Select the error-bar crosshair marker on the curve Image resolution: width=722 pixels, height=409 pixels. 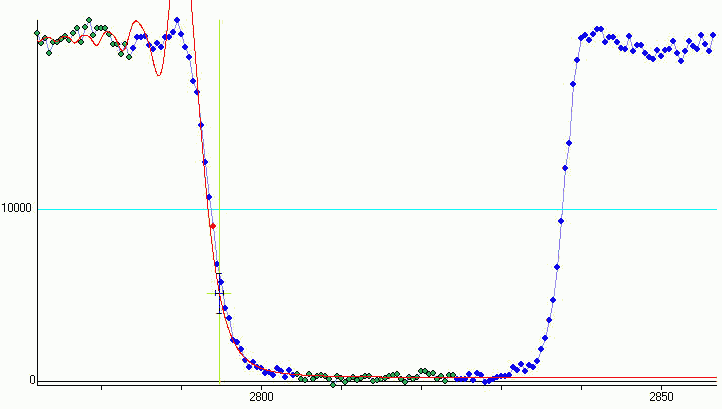tap(219, 293)
